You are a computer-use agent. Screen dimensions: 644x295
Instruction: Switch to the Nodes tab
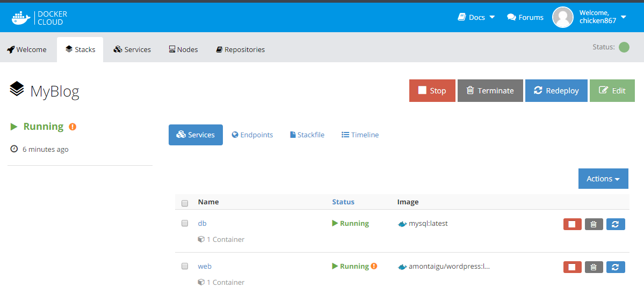pos(183,49)
